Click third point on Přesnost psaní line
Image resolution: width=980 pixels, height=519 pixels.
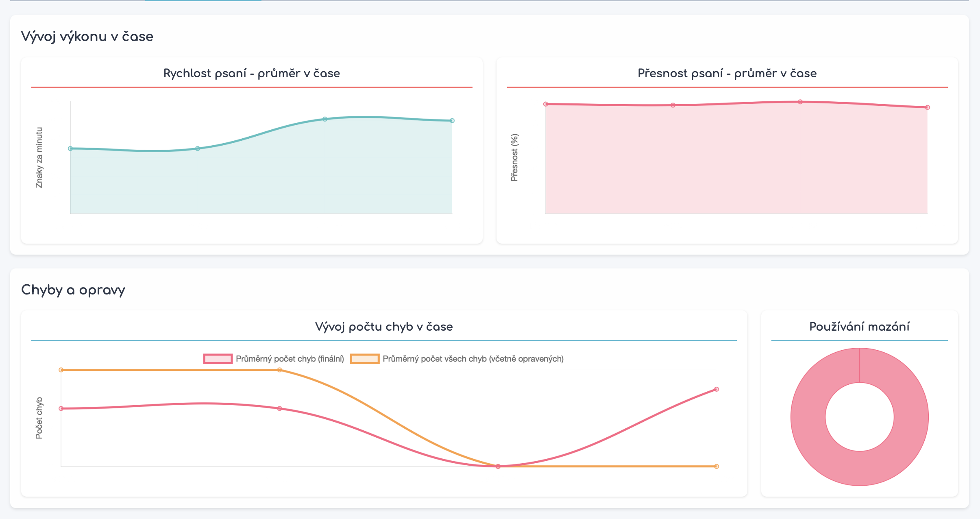[x=800, y=102]
